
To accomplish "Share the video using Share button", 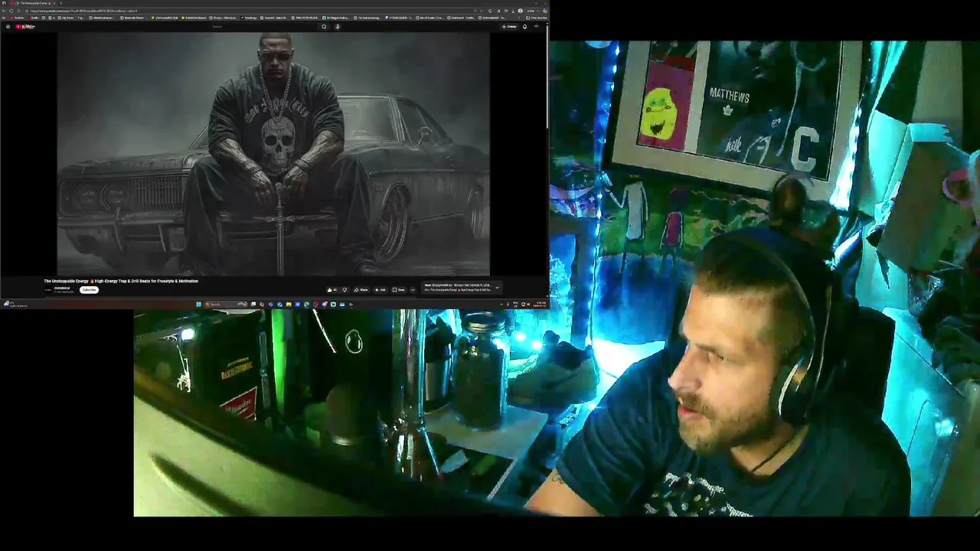I will click(x=361, y=290).
